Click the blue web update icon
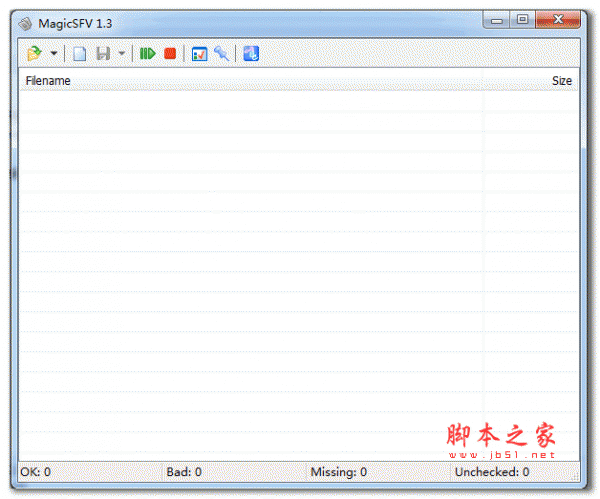The width and height of the screenshot is (600, 499). coord(251,54)
